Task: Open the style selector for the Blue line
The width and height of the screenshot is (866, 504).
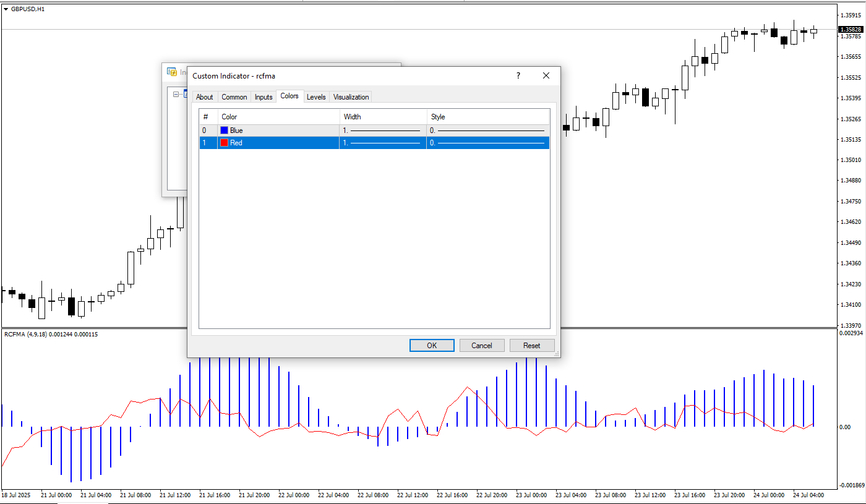Action: click(x=487, y=130)
